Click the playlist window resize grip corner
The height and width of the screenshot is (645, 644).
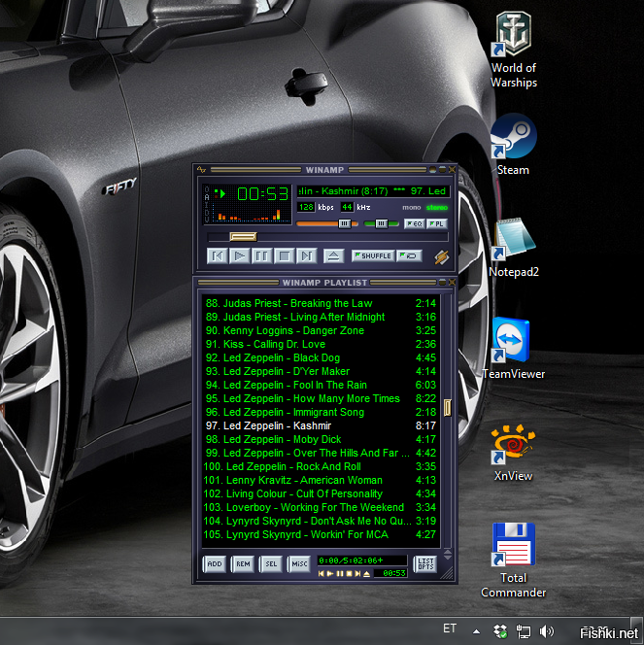click(448, 573)
